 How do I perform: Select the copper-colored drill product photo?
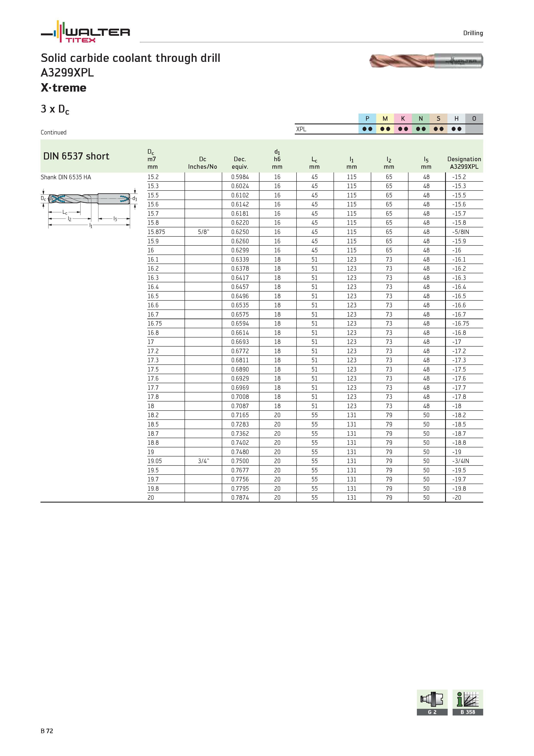pos(426,61)
